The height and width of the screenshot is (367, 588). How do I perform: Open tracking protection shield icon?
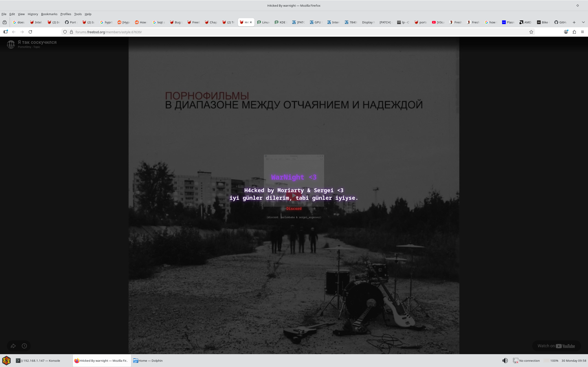pyautogui.click(x=65, y=32)
